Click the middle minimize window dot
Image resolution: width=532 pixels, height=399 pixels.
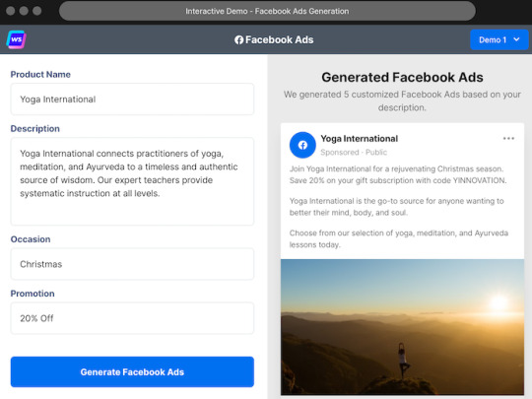(24, 11)
